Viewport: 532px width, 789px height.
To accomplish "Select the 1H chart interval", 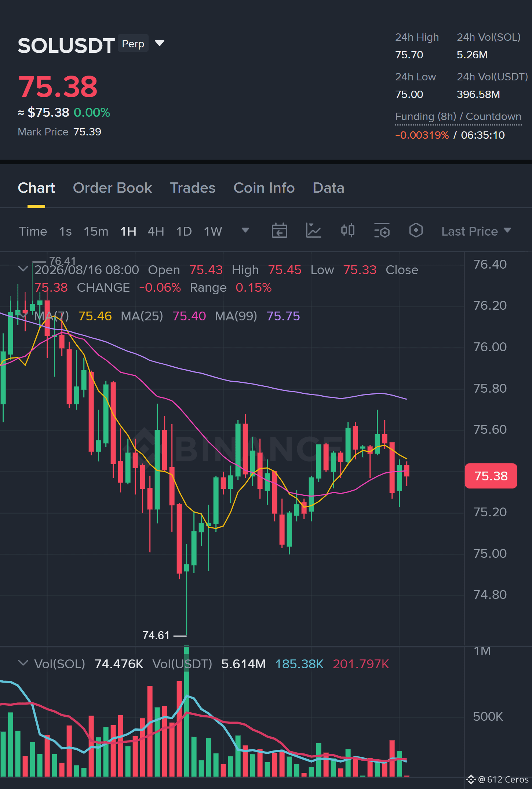I will pos(128,231).
